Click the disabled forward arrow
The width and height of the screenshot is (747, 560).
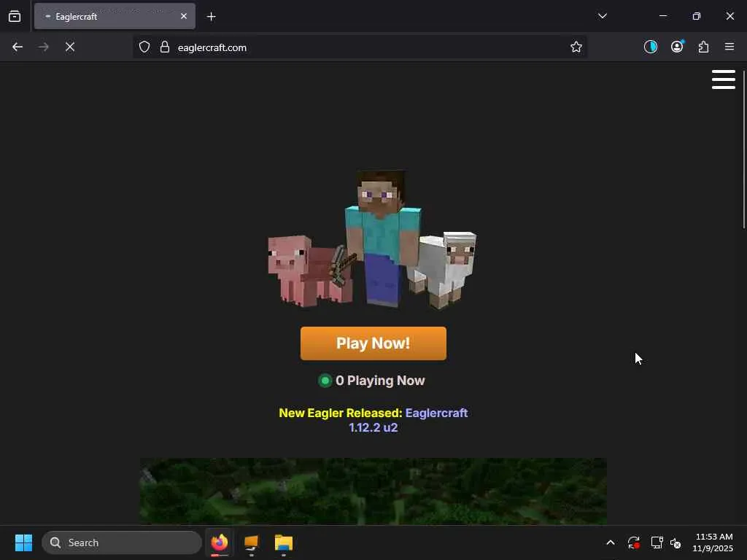44,47
